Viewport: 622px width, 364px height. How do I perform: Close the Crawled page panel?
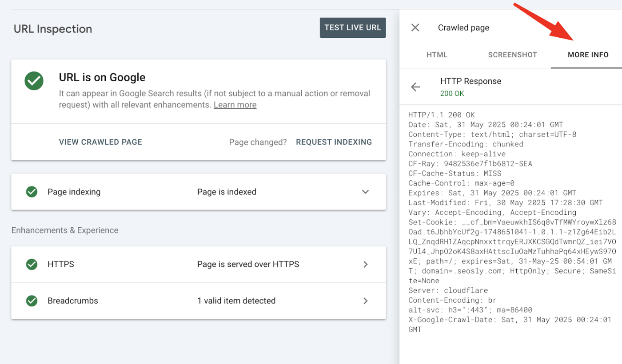[x=415, y=28]
